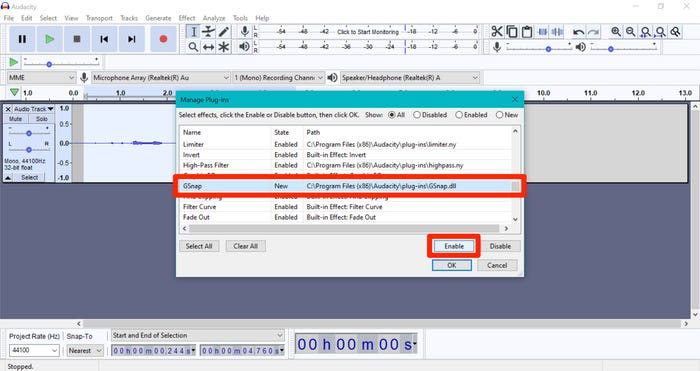Viewport: 700px width, 371px height.
Task: Stop playback with the Stop button
Action: [77, 39]
